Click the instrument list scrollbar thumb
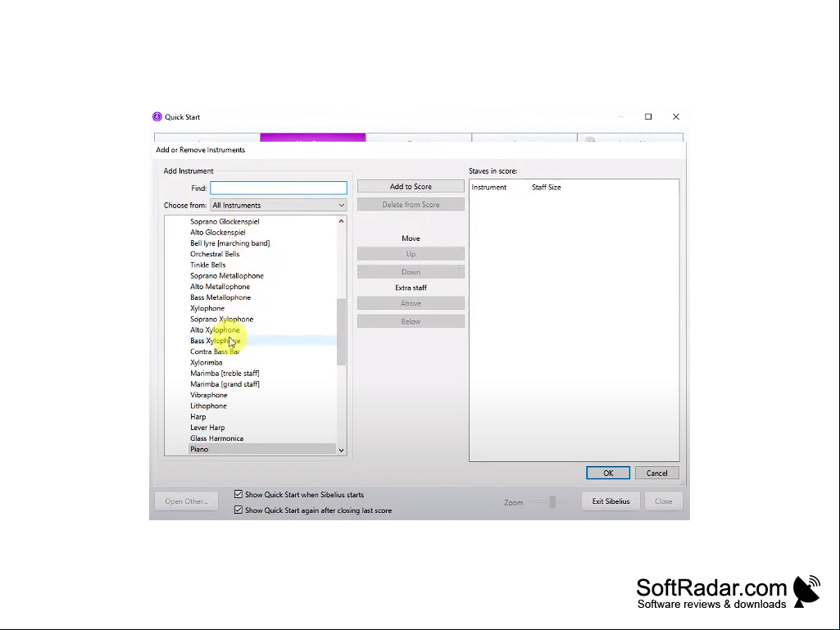Image resolution: width=840 pixels, height=630 pixels. tap(341, 332)
